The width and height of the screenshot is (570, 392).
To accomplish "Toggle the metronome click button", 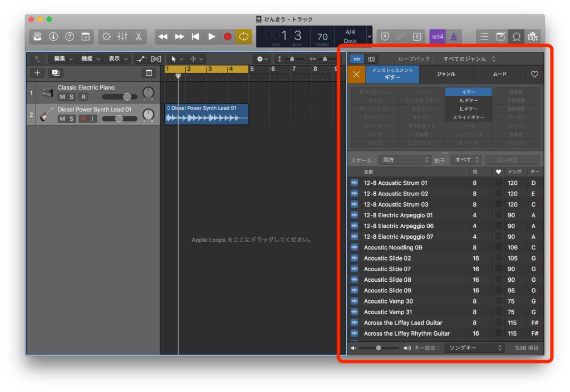I will pyautogui.click(x=454, y=37).
